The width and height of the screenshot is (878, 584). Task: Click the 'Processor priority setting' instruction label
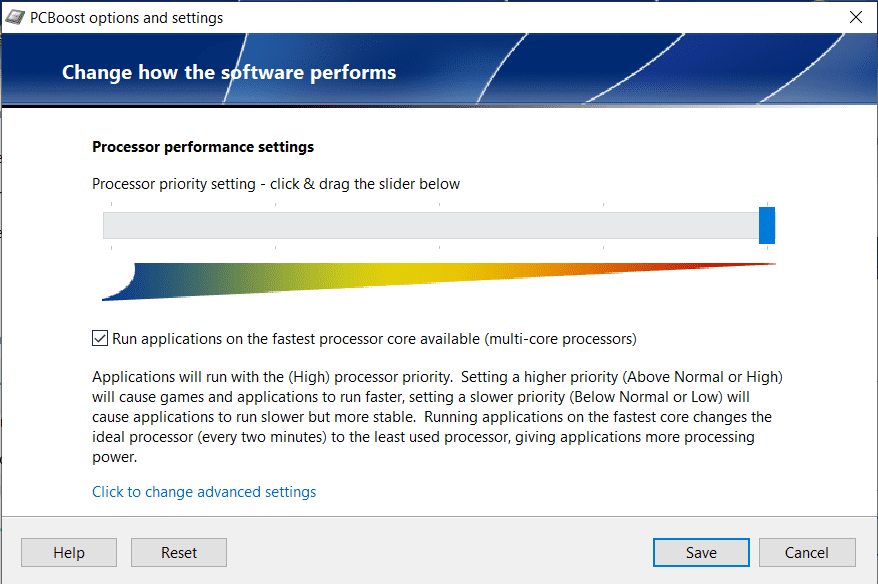[276, 184]
